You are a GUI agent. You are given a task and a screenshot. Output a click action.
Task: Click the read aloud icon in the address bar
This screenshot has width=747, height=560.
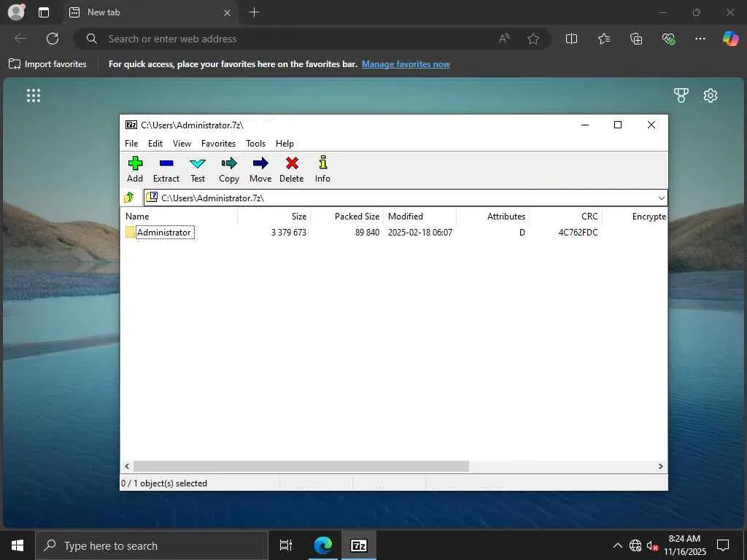click(x=504, y=39)
